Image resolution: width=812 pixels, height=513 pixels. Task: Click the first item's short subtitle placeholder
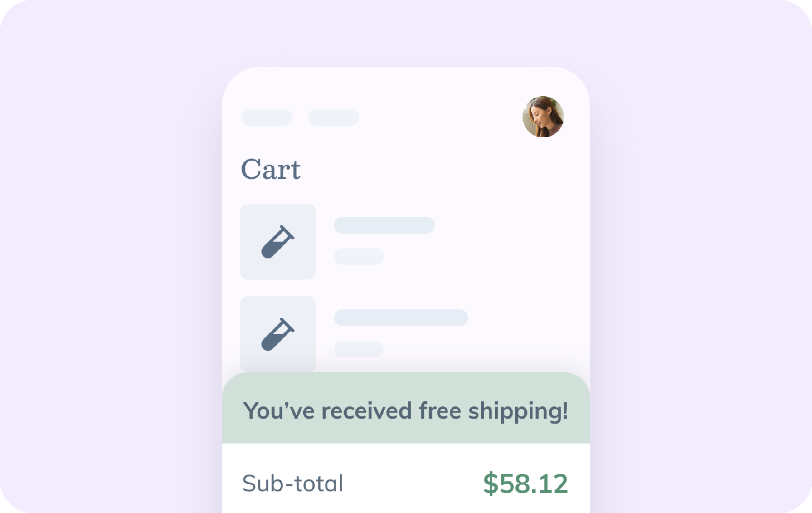tap(359, 256)
